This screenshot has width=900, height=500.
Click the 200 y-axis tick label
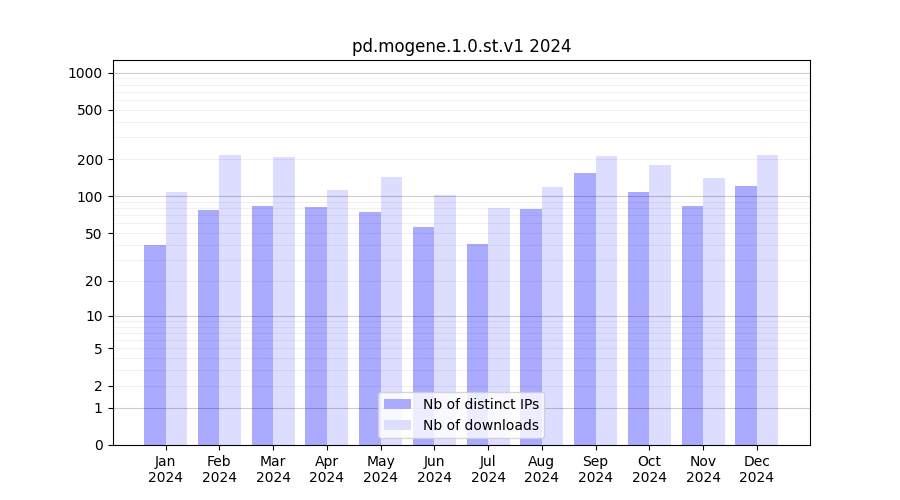click(91, 160)
